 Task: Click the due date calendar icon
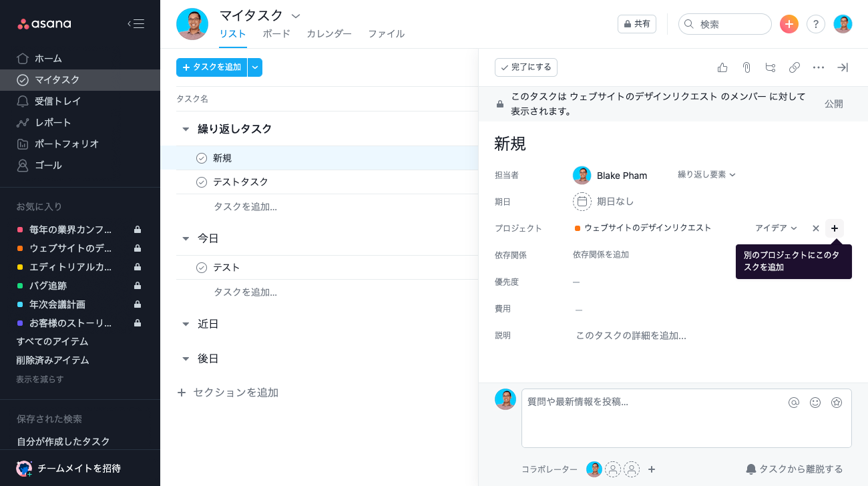click(582, 202)
